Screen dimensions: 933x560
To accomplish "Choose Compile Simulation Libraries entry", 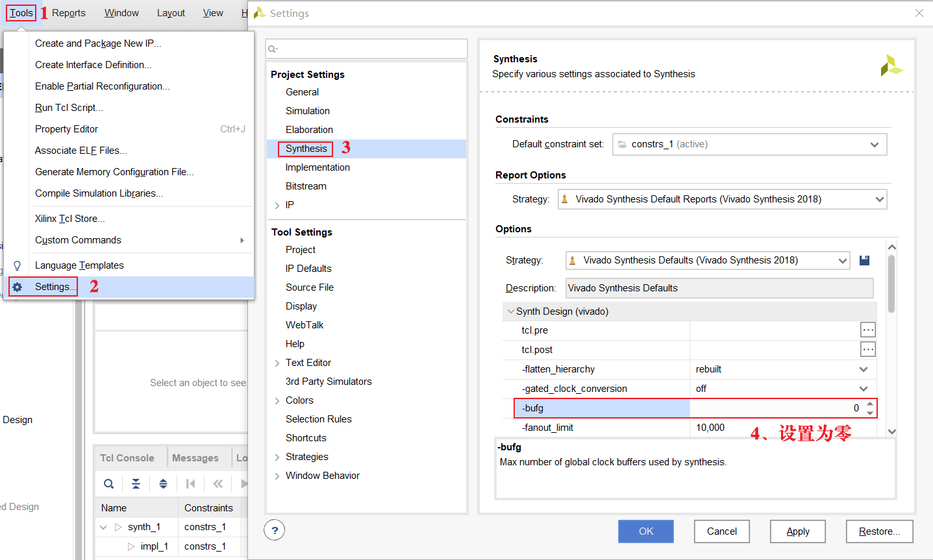I will pyautogui.click(x=99, y=193).
